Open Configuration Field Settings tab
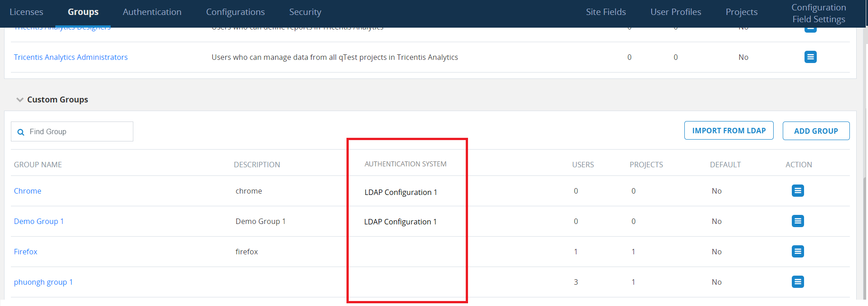The width and height of the screenshot is (868, 306). pyautogui.click(x=819, y=13)
